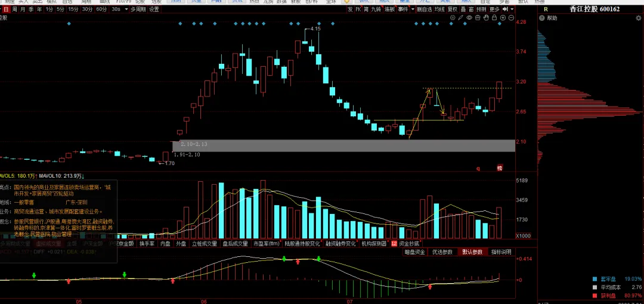Open 指标说明 indicator description

[x=501, y=252]
